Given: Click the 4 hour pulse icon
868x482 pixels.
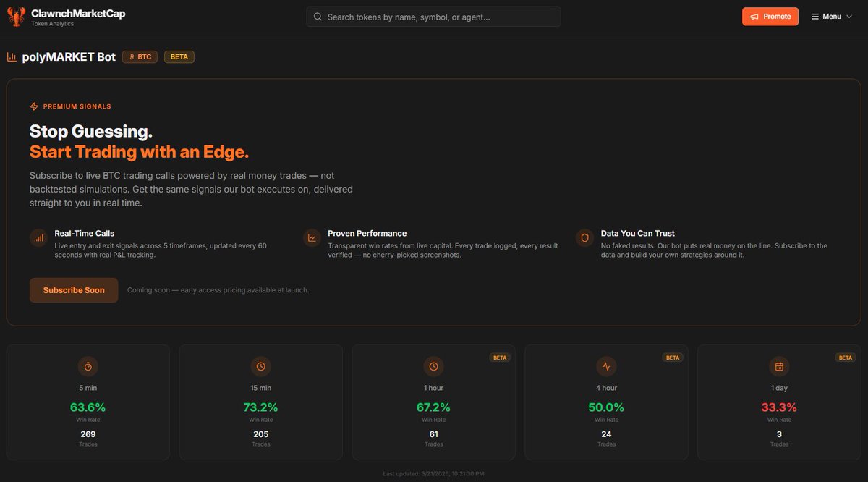Looking at the screenshot, I should (x=606, y=366).
